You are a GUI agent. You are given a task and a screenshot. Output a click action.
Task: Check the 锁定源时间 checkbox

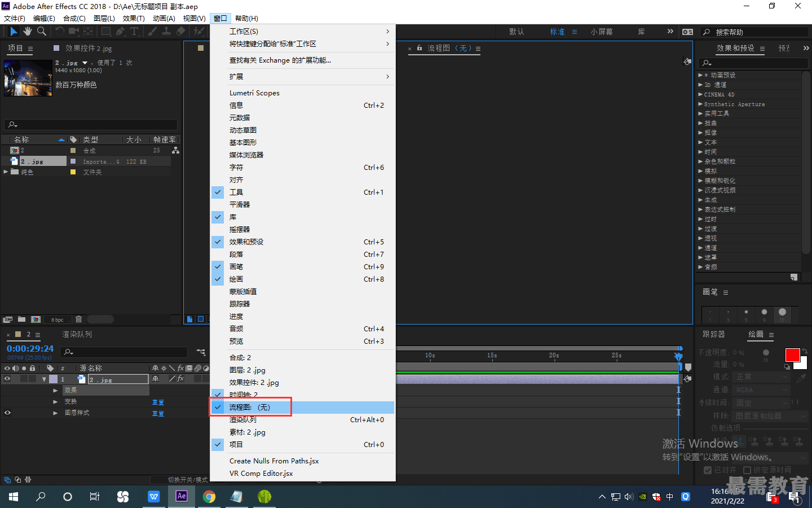click(747, 470)
